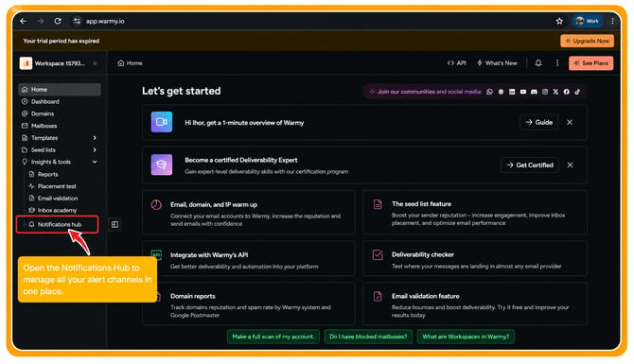Click the Deliverability checker checkbox icon
This screenshot has width=634, height=364.
coord(378,254)
